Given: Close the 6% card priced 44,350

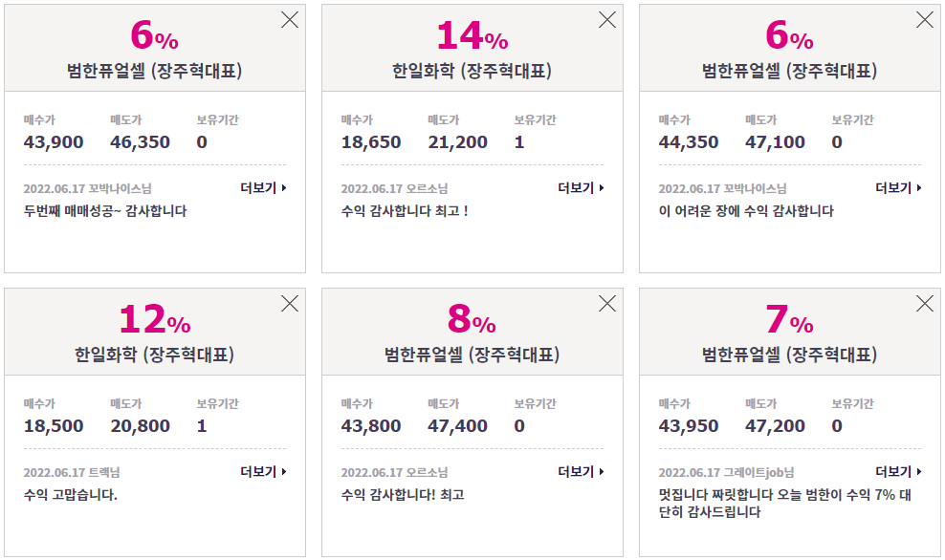Looking at the screenshot, I should (x=925, y=20).
